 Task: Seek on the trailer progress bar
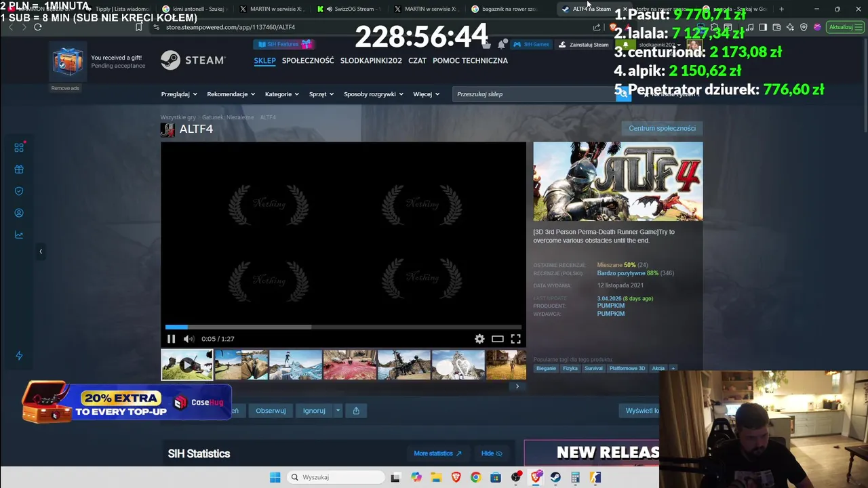point(343,327)
